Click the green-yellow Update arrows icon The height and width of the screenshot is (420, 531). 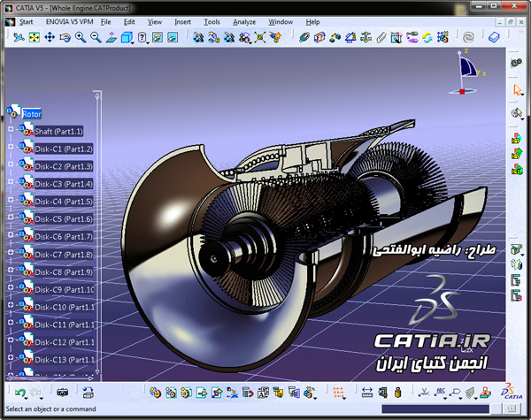click(x=427, y=37)
